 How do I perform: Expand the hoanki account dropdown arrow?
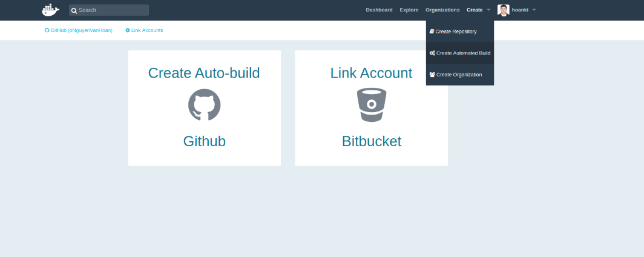(534, 10)
